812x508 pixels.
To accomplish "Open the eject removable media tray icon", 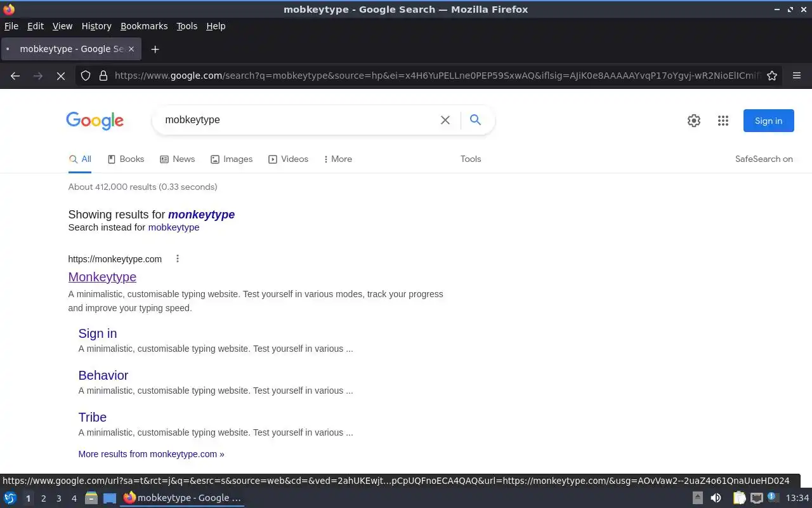I will click(x=697, y=498).
